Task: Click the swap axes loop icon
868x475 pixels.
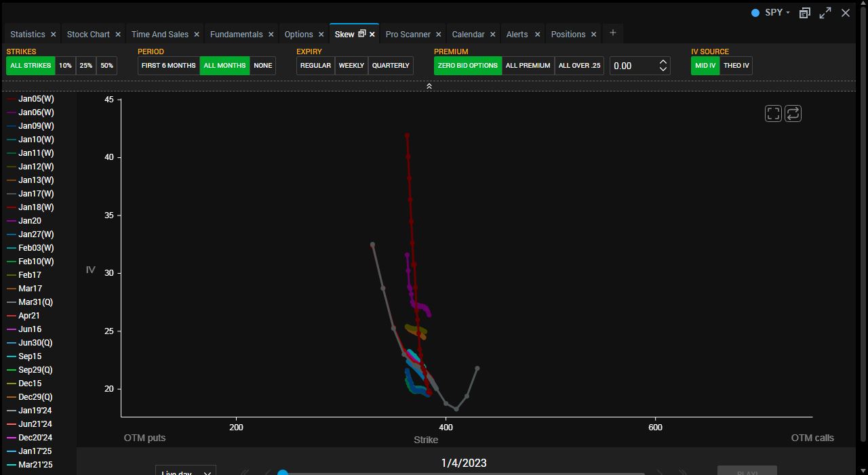Action: (793, 114)
